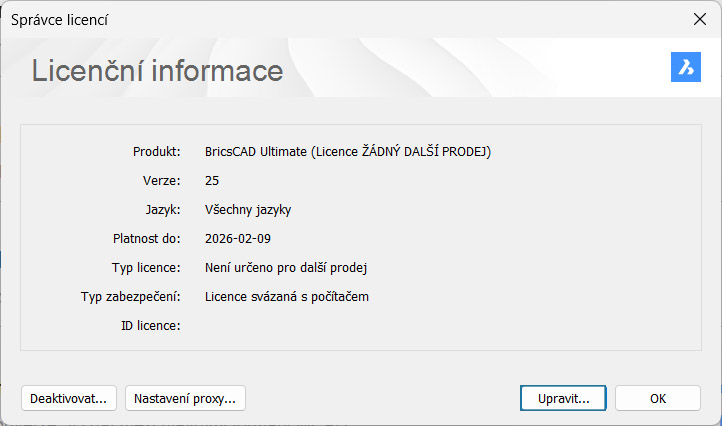
Task: Select the expiry date 2026-02-09
Action: click(238, 239)
